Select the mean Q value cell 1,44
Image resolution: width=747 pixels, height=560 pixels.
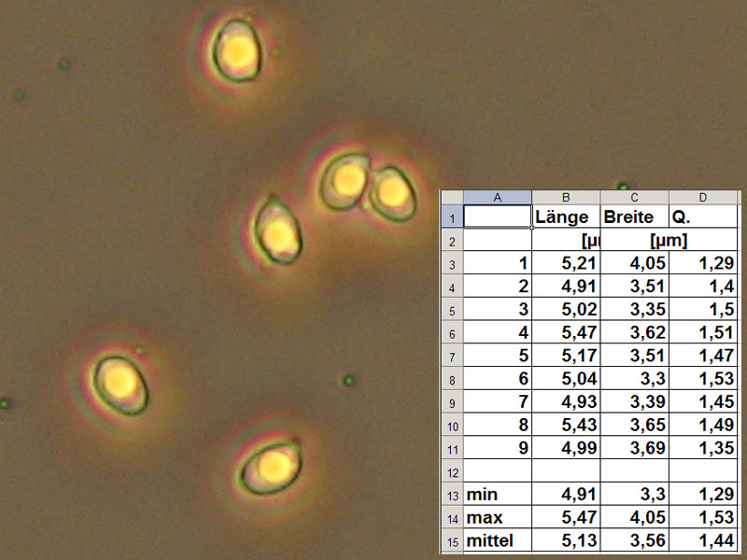(703, 540)
